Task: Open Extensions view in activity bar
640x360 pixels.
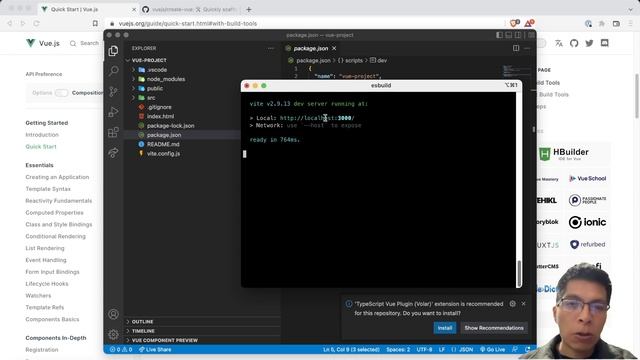Action: click(x=113, y=132)
